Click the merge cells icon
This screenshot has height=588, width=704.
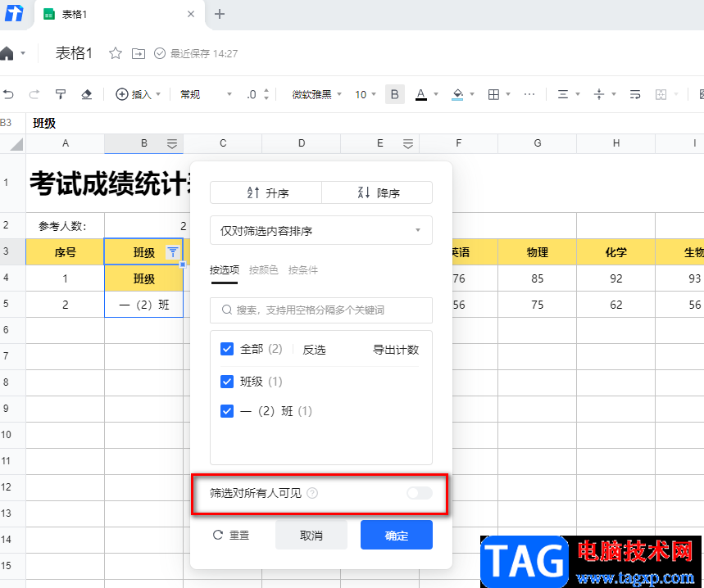[x=661, y=94]
